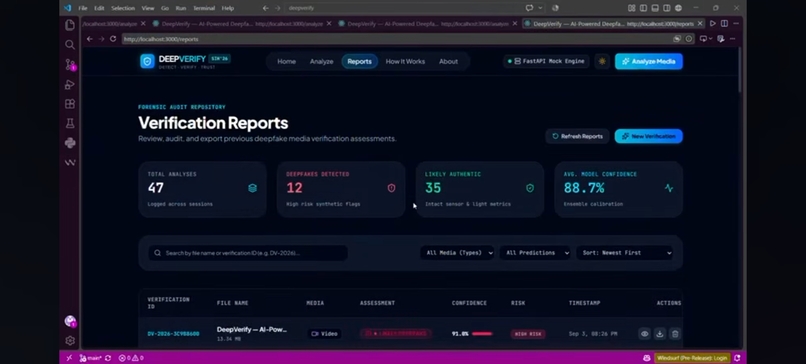Screen dimensions: 806x364
Task: Click the remote window icon in status bar
Action: pos(69,358)
